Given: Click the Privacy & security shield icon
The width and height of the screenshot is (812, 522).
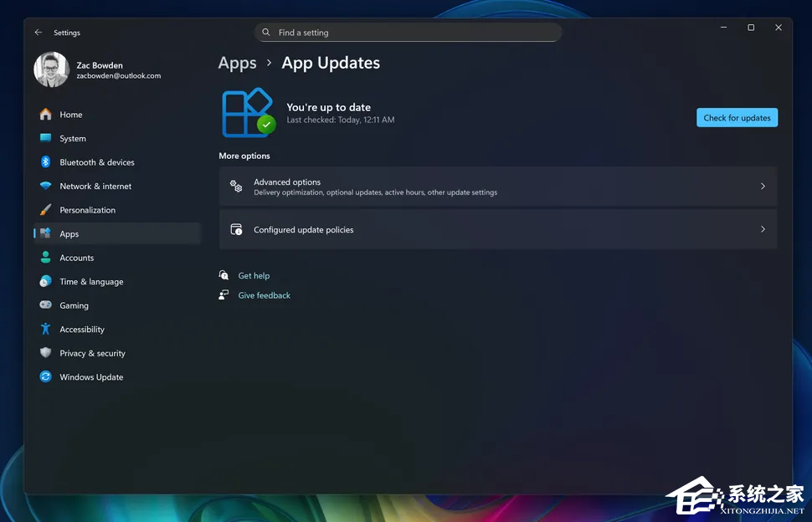Looking at the screenshot, I should click(x=45, y=353).
